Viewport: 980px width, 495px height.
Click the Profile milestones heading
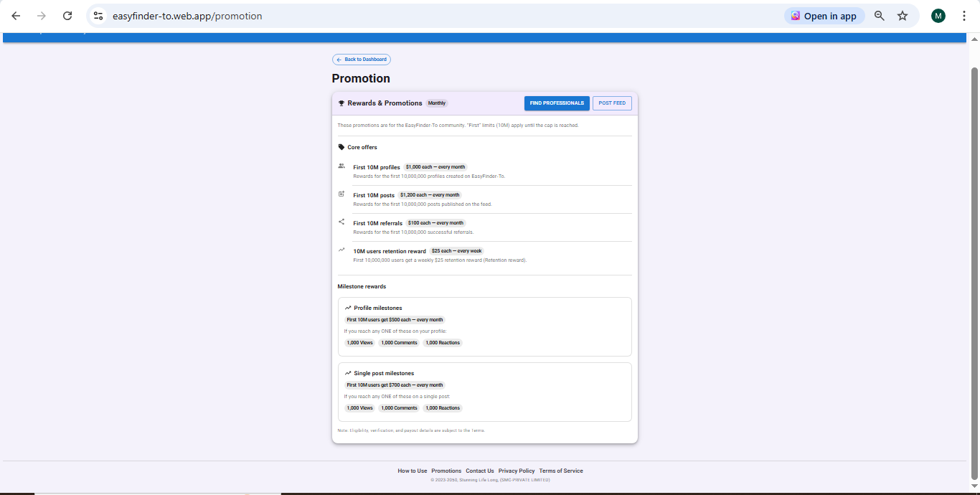click(378, 308)
